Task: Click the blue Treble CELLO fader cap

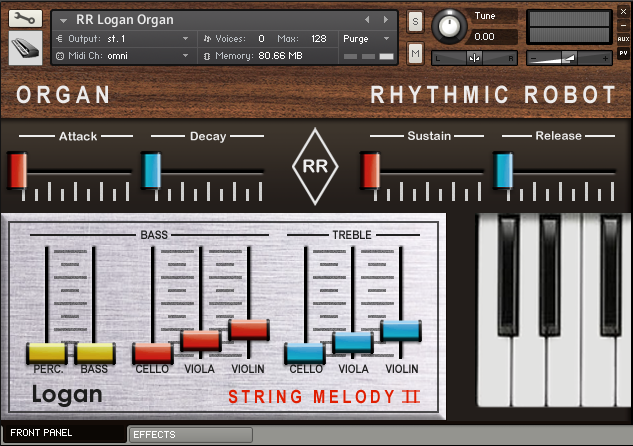Action: pyautogui.click(x=305, y=353)
